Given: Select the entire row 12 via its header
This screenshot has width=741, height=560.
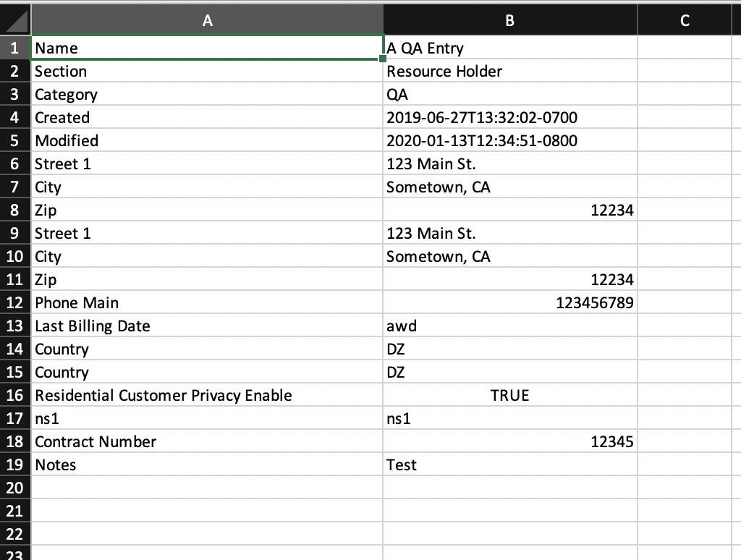Looking at the screenshot, I should (15, 303).
